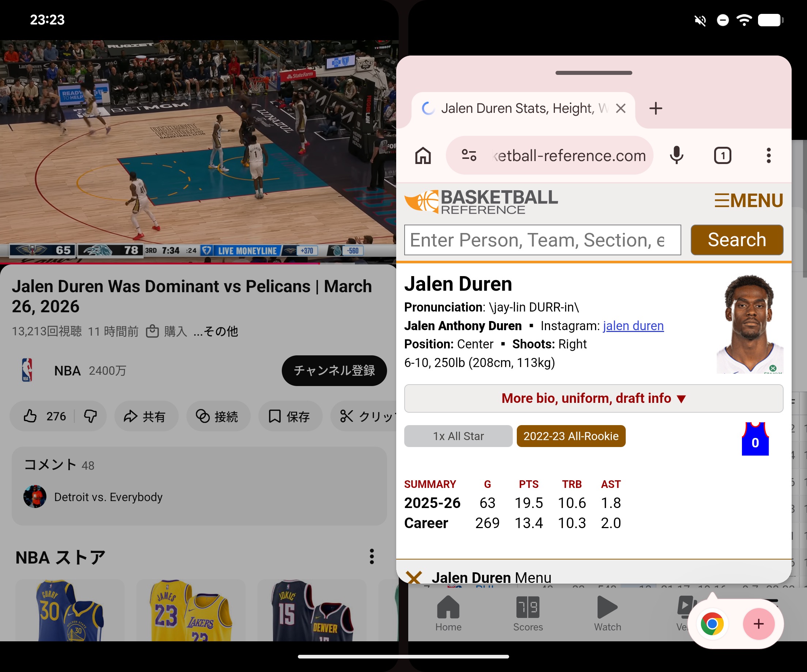This screenshot has height=672, width=807.
Task: Click the 2025-26 season summary row label
Action: click(432, 503)
